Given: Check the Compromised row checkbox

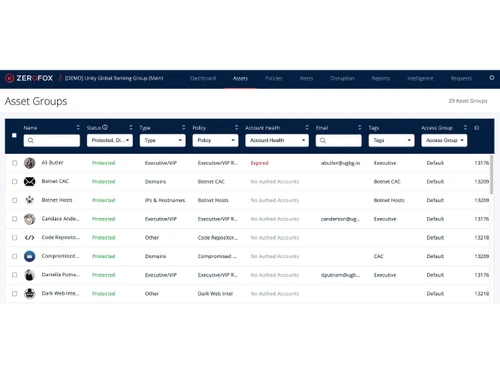Looking at the screenshot, I should (15, 256).
